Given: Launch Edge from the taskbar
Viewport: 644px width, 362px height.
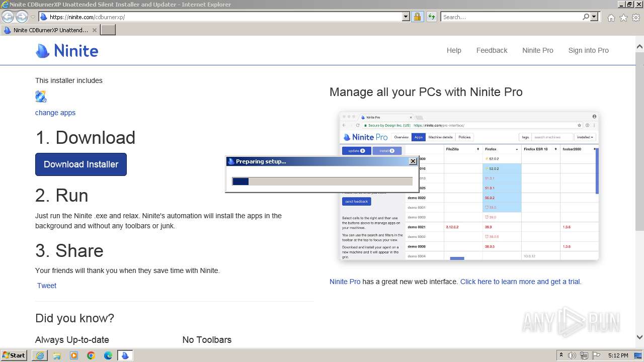Looking at the screenshot, I should click(x=108, y=355).
